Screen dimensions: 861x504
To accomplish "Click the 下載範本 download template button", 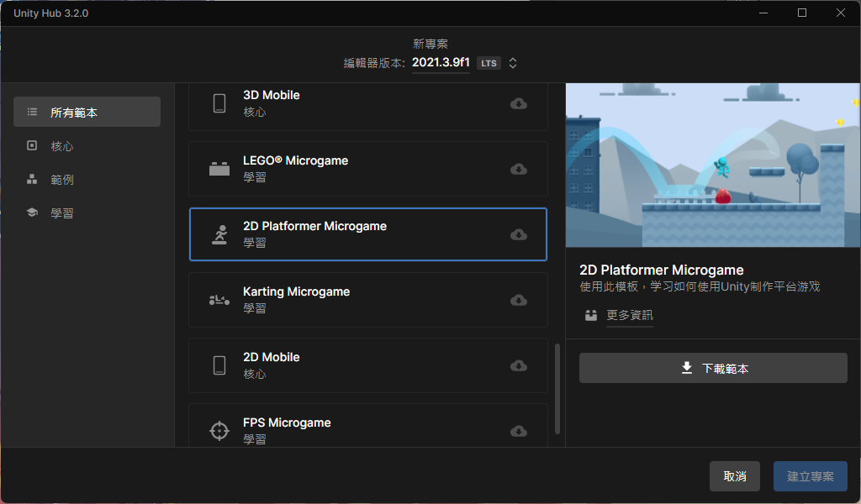I will pos(713,368).
